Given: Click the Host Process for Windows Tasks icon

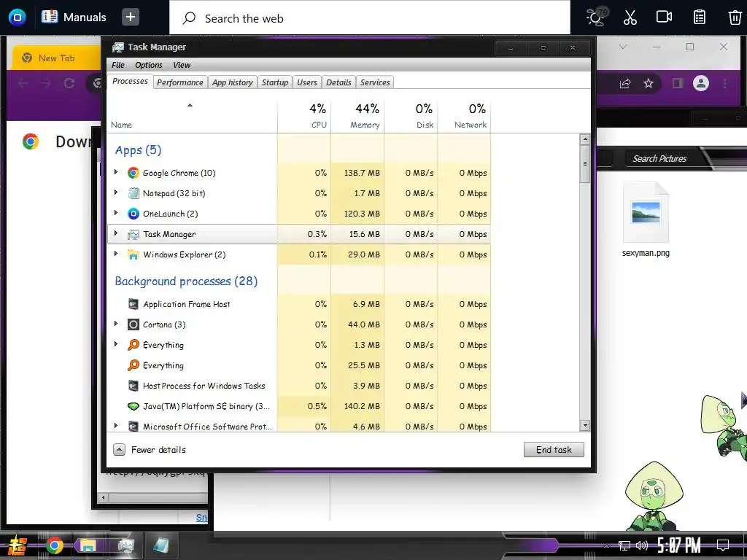Looking at the screenshot, I should click(133, 386).
